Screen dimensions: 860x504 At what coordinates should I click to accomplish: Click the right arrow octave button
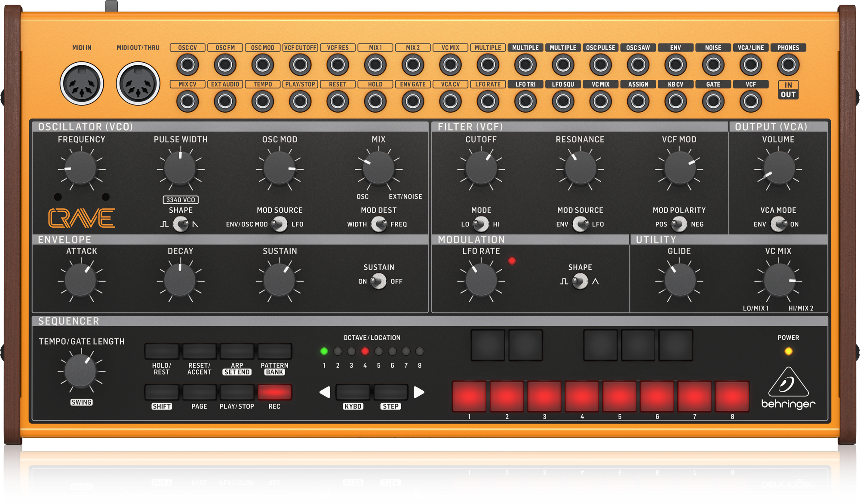click(419, 392)
